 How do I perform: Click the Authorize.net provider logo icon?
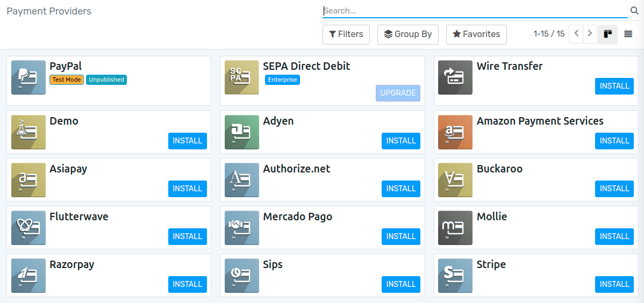click(242, 180)
